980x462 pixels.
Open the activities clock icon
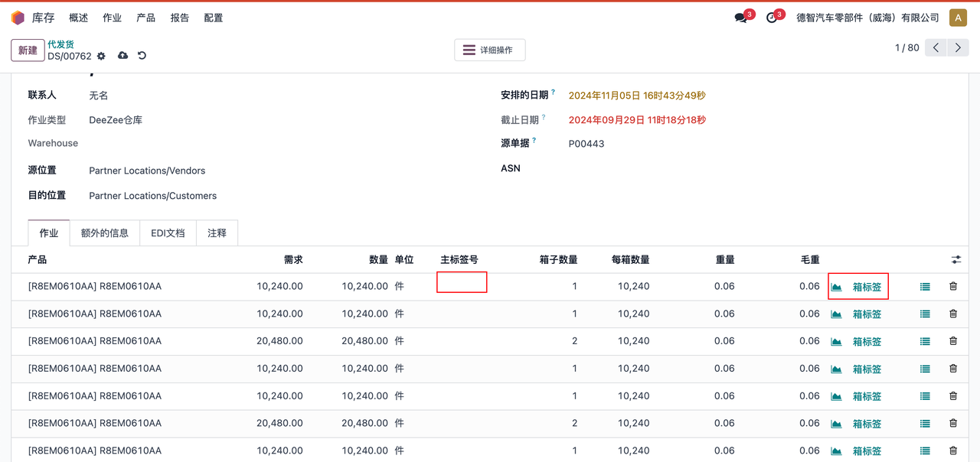click(771, 18)
